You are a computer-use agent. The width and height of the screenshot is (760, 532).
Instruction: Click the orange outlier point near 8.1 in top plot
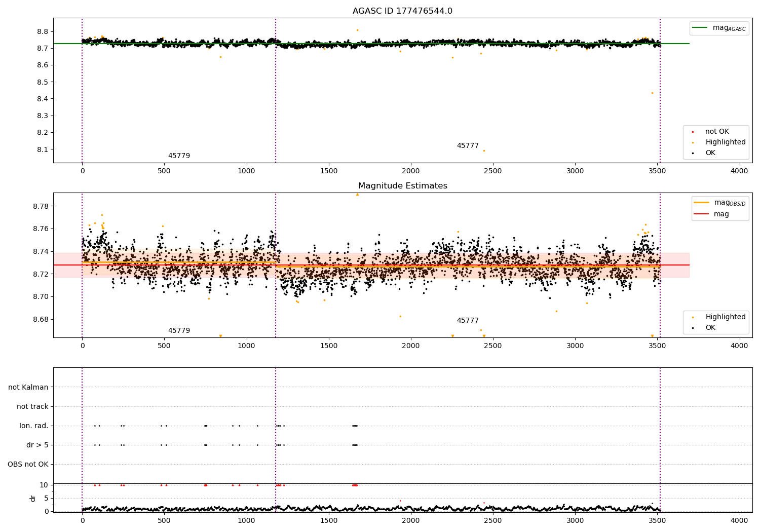[x=484, y=150]
